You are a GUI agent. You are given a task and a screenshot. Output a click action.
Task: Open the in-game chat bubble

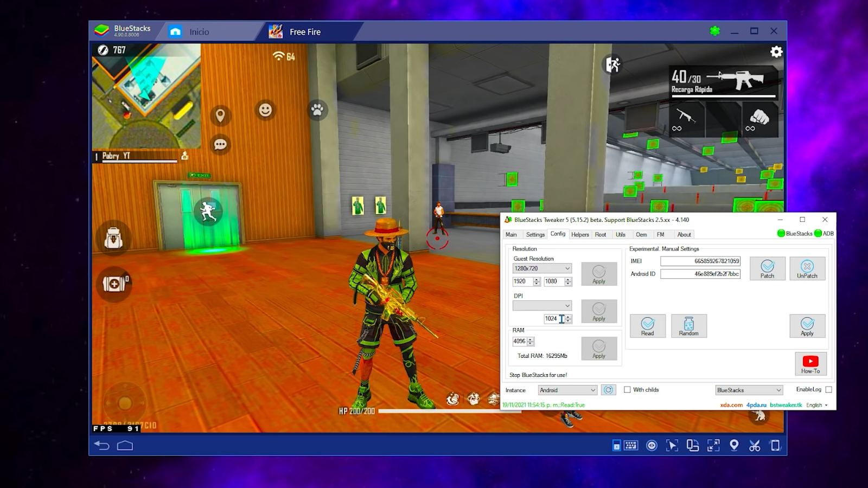point(220,145)
